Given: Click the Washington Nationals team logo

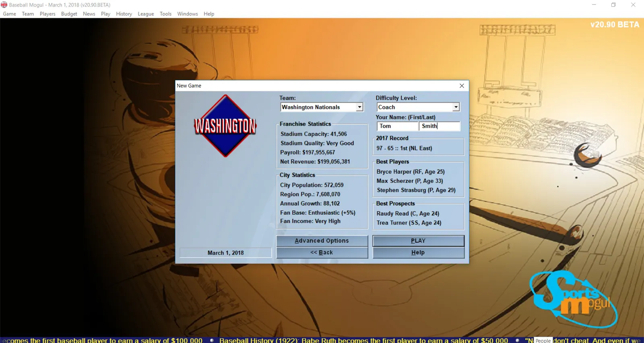Looking at the screenshot, I should [225, 126].
